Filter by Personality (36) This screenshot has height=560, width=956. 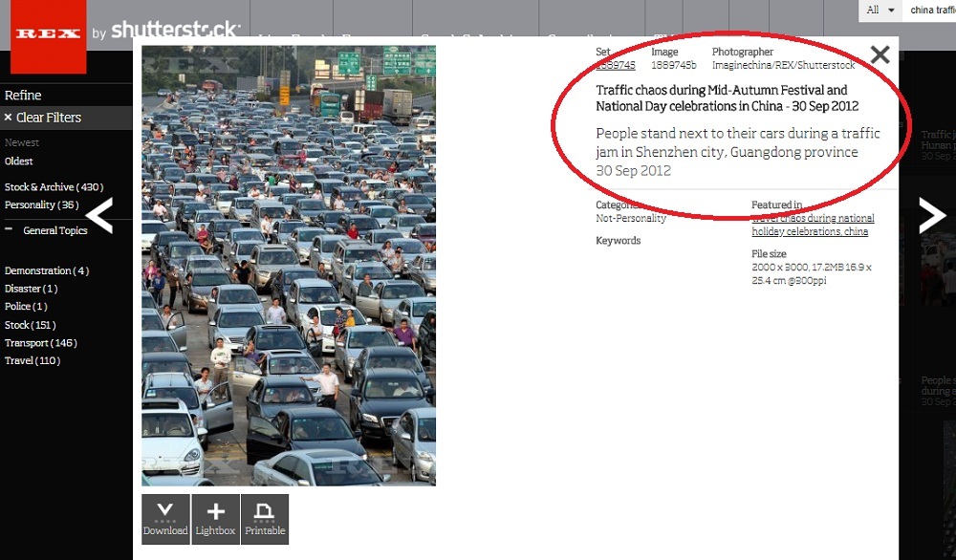click(x=41, y=205)
